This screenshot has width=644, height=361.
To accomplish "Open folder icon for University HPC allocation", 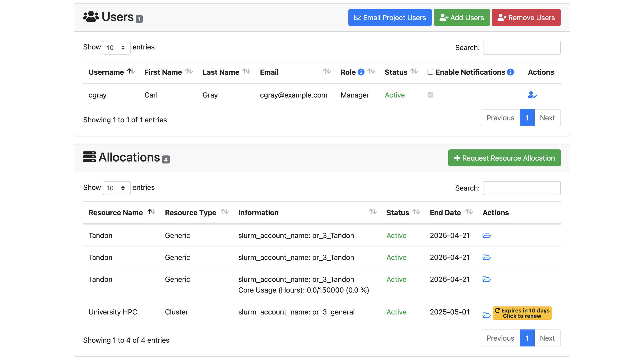I will 486,315.
